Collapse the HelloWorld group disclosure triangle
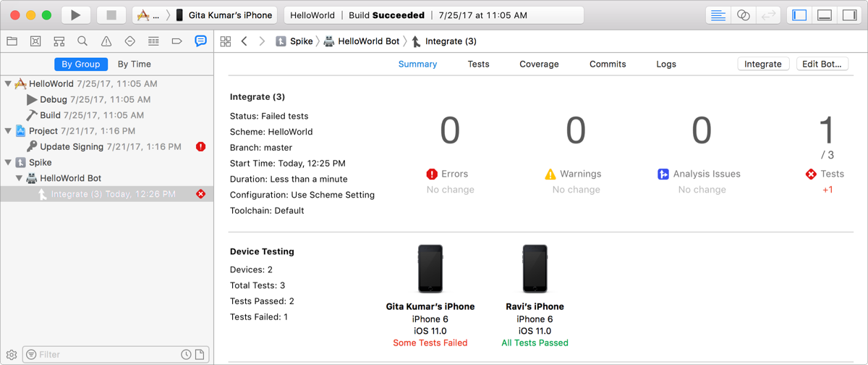Screen dimensions: 868x365 click(x=9, y=84)
